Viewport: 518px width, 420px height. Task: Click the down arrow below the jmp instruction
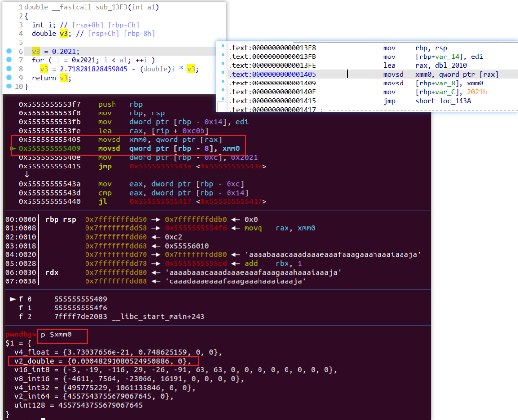coord(26,175)
